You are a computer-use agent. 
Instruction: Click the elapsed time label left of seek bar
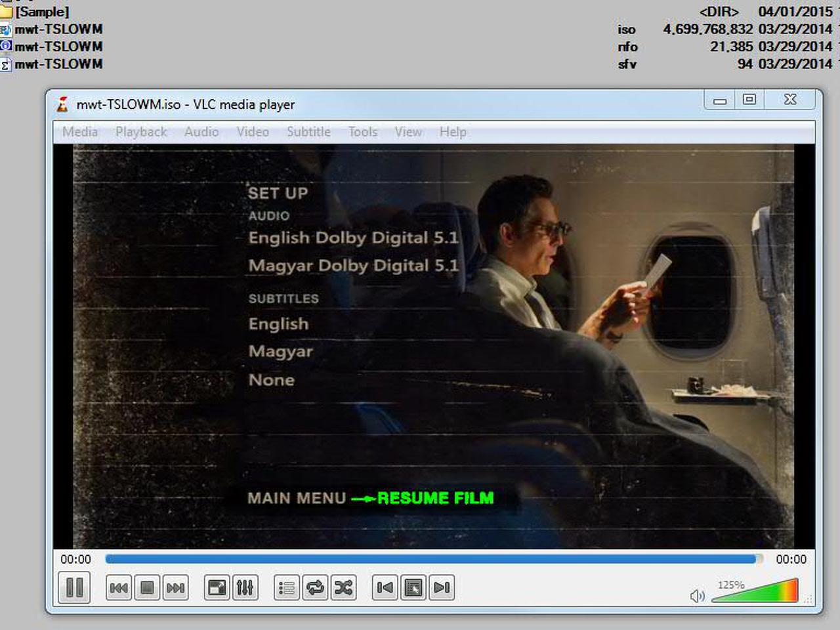click(x=75, y=559)
